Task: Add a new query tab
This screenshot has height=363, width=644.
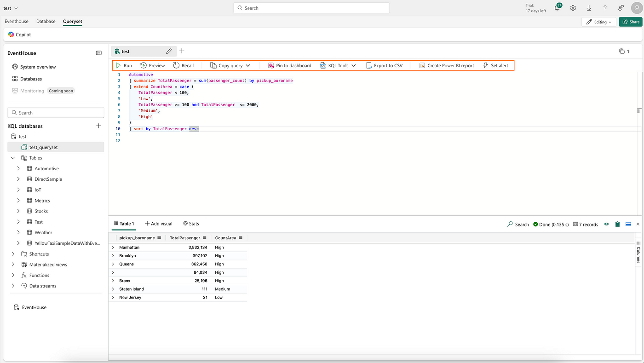Action: (x=182, y=51)
